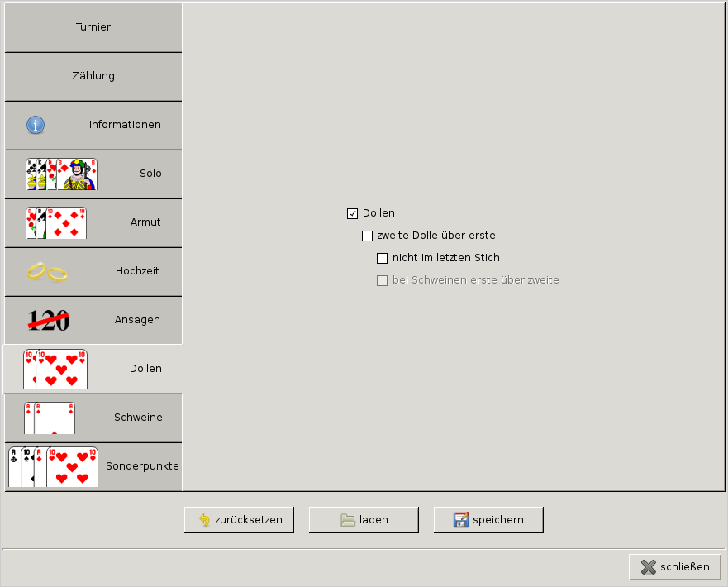Image resolution: width=728 pixels, height=587 pixels.
Task: Go to the Sonderpunkte tab label
Action: pos(142,466)
